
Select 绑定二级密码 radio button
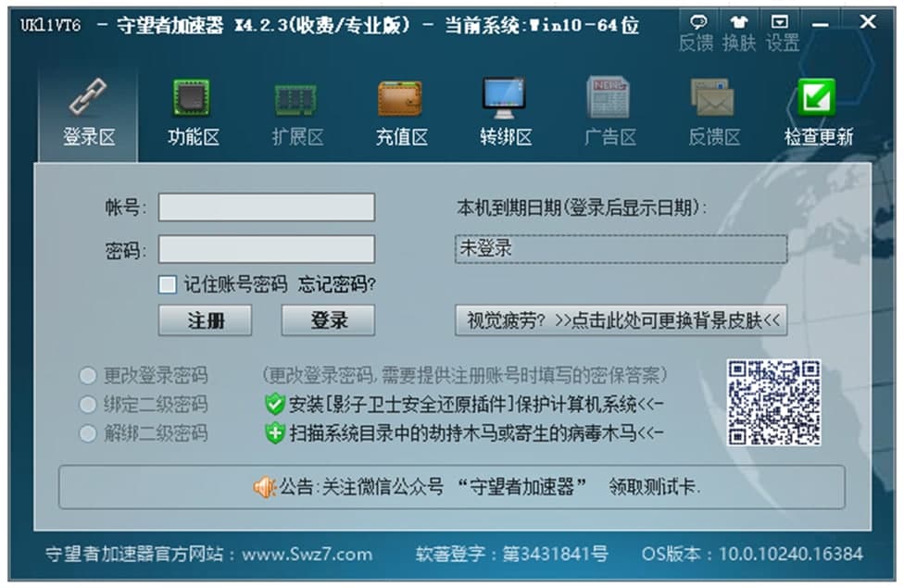click(88, 405)
